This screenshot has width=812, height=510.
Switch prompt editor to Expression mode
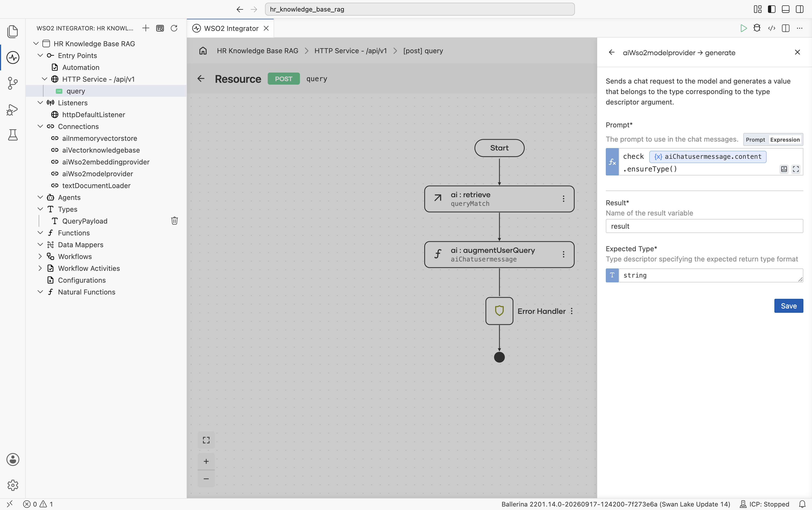(x=785, y=140)
